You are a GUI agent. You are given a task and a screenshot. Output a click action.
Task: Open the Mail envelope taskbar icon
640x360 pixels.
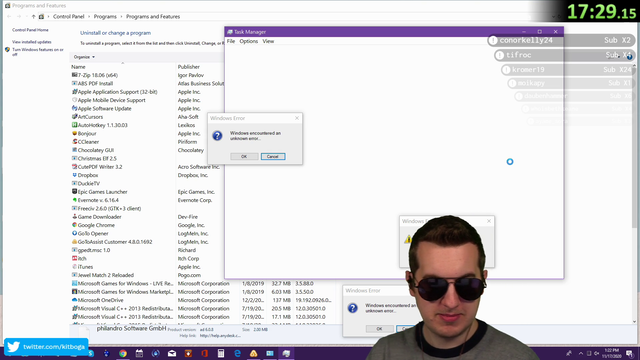172,353
